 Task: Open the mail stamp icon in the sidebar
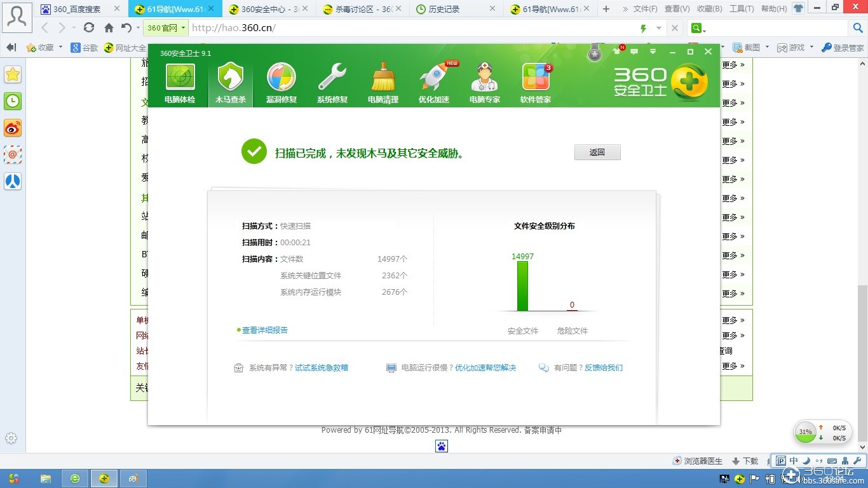tap(13, 154)
